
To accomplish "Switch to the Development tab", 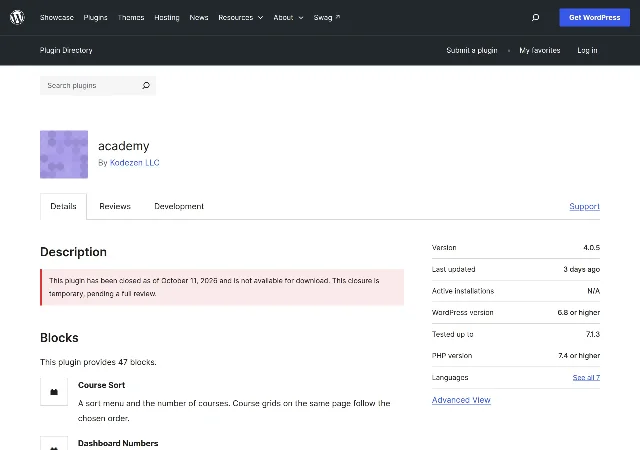I will coord(179,206).
